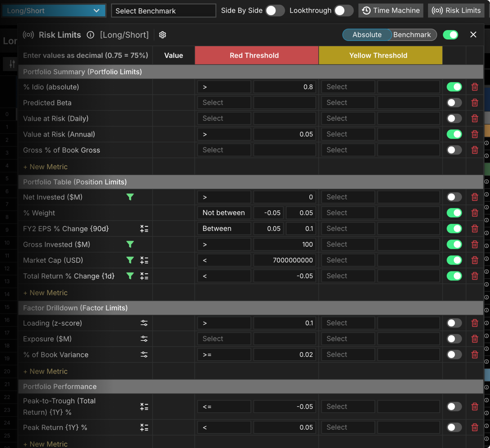Toggle Side By Side switch
The width and height of the screenshot is (490, 448).
(x=275, y=11)
